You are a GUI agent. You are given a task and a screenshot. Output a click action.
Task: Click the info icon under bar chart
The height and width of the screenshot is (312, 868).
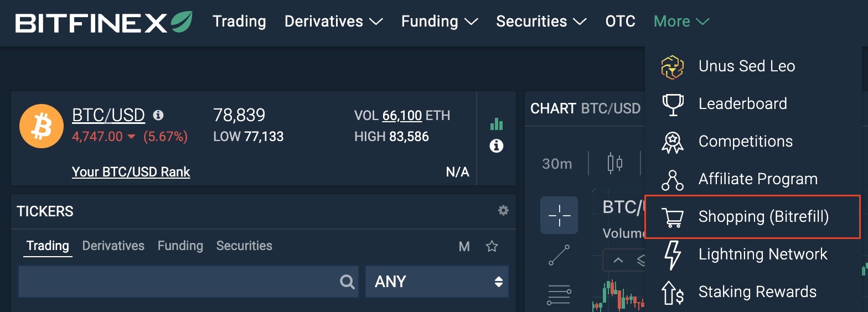pos(497,146)
